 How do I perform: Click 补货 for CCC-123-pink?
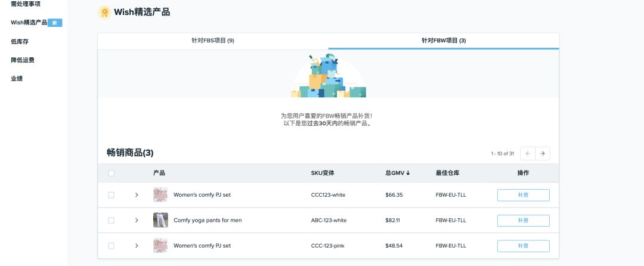click(x=524, y=246)
